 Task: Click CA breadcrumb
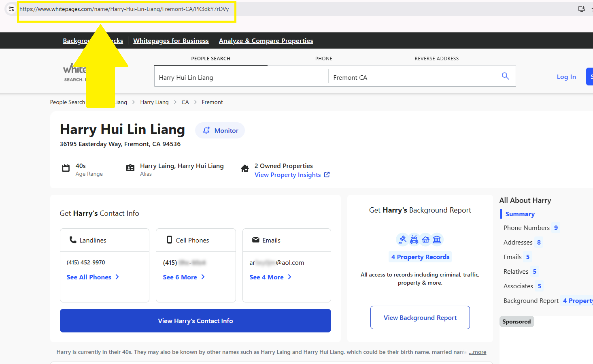(x=185, y=102)
